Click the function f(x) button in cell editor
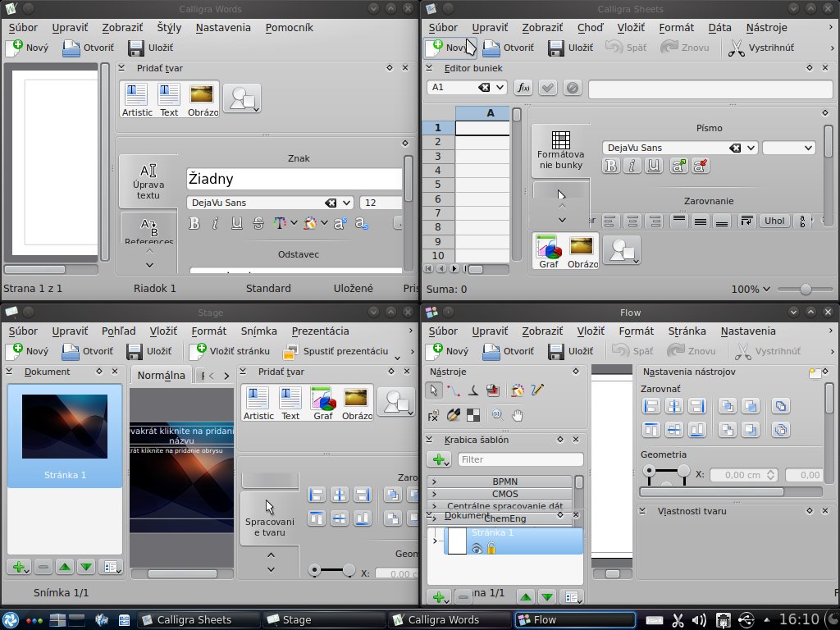The height and width of the screenshot is (630, 840). point(523,88)
